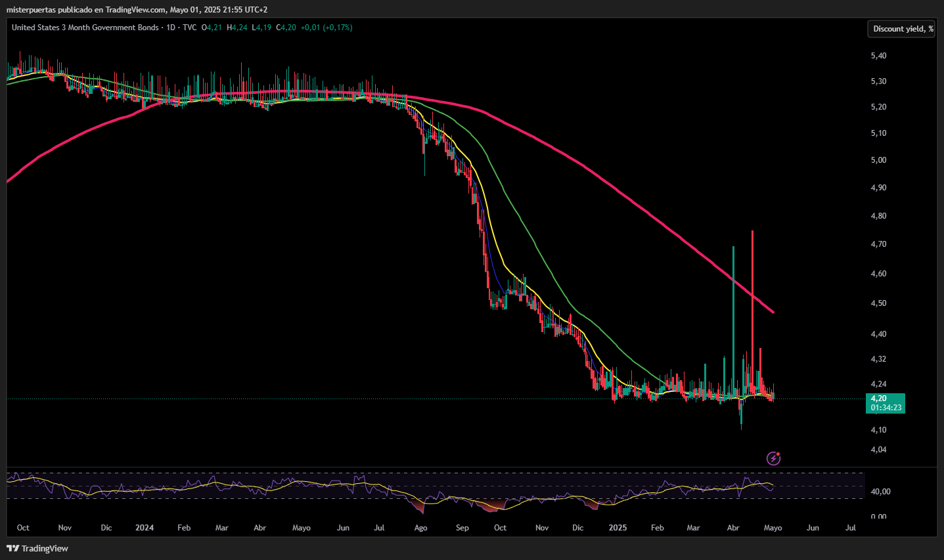Click the green current price tag 4,20
Image resolution: width=944 pixels, height=560 pixels.
click(x=879, y=398)
